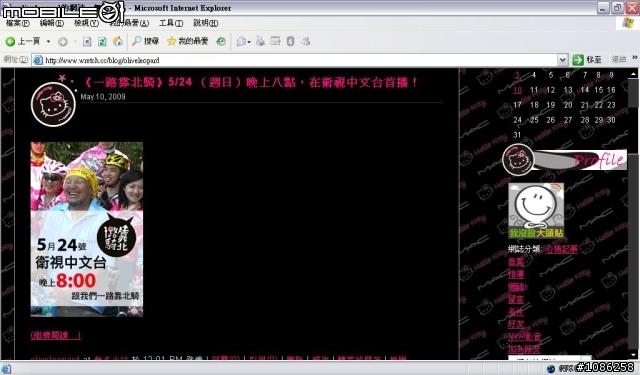Open the 我的最愛 menu in menu bar
640x375 pixels.
pyautogui.click(x=130, y=23)
